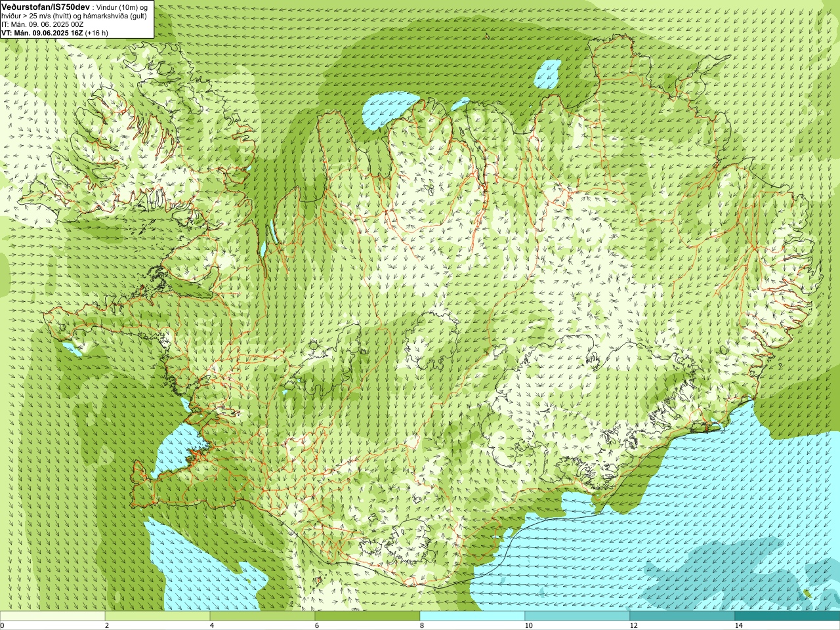This screenshot has height=630, width=840.
Task: Click the 'Vindur (10m) og' label
Action: [123, 7]
